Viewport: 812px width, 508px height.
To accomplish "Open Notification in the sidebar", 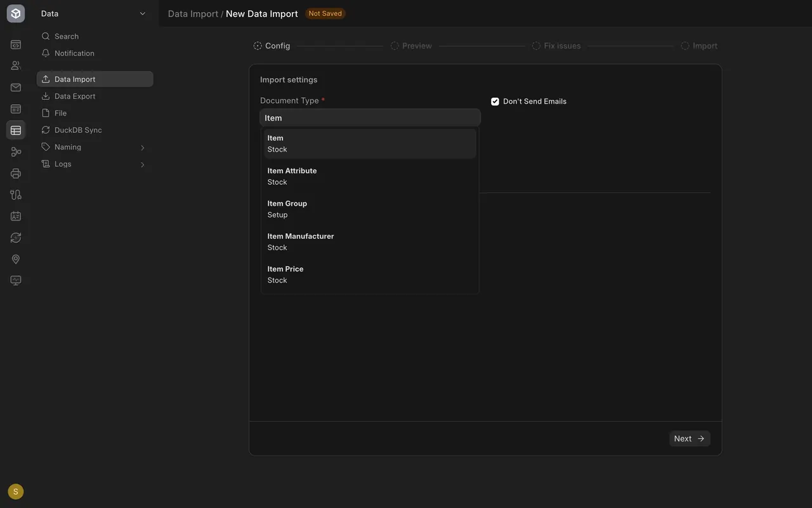I will point(95,53).
